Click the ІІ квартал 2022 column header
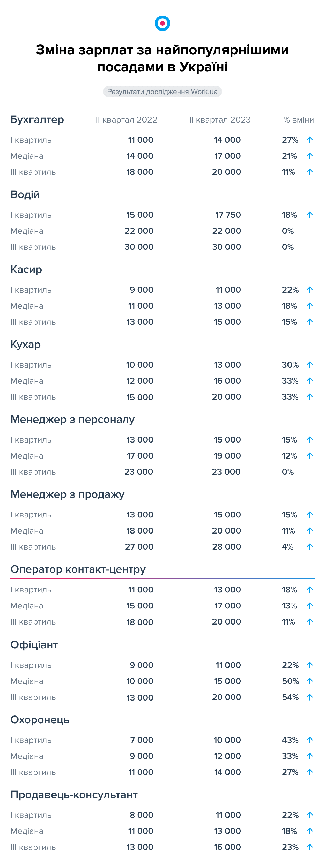The width and height of the screenshot is (325, 868). [x=127, y=120]
